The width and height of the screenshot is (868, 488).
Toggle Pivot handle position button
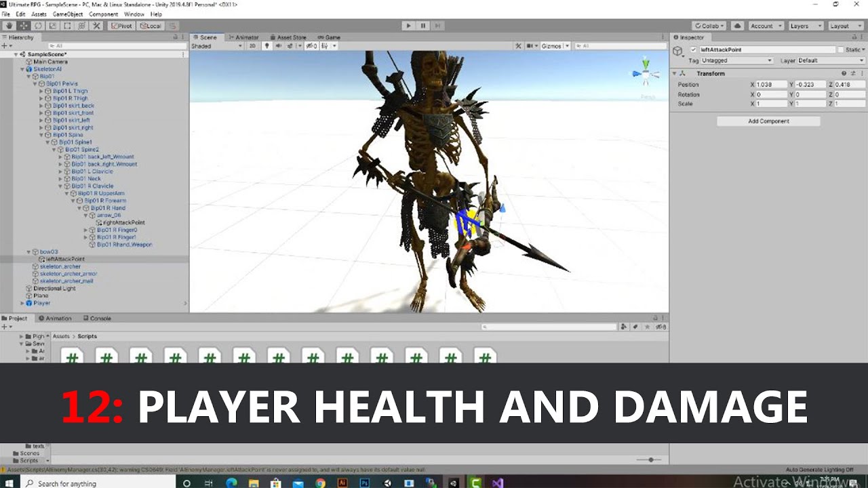coord(121,26)
